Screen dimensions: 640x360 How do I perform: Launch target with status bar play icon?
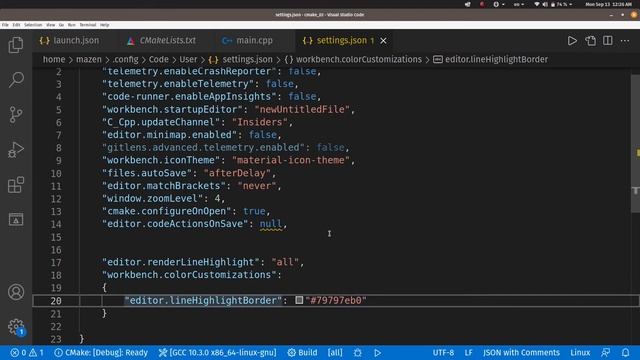(x=378, y=353)
